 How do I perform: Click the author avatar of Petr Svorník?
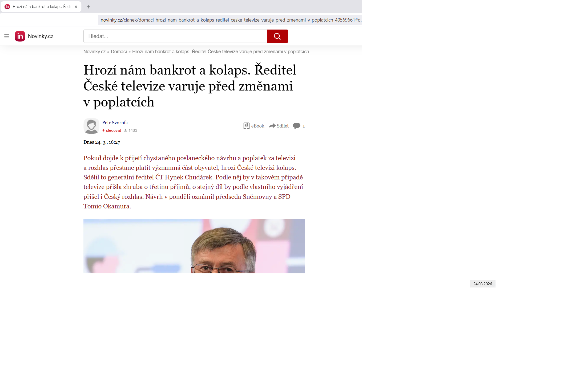click(x=91, y=126)
